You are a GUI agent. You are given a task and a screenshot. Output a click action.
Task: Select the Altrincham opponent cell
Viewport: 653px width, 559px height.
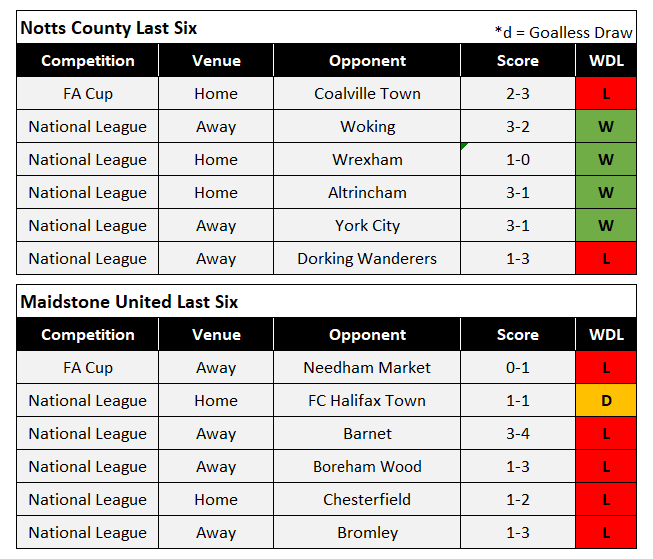pyautogui.click(x=367, y=193)
